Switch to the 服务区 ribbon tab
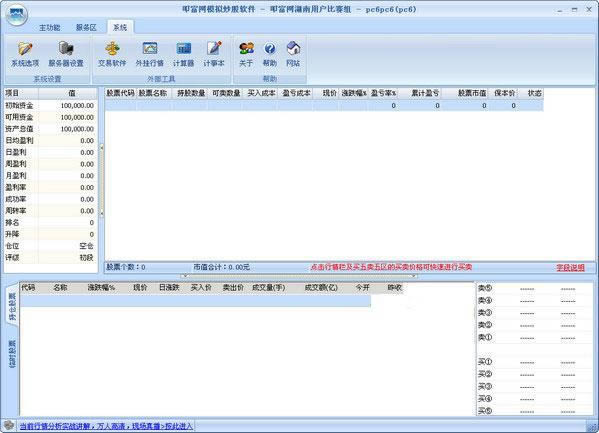This screenshot has width=599, height=433. click(86, 28)
